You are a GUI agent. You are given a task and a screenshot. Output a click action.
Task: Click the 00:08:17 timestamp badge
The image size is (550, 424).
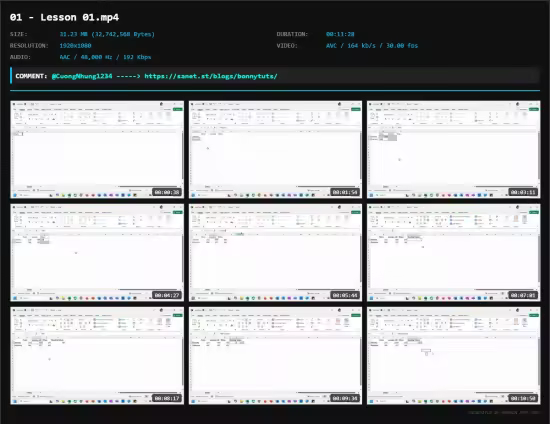(167, 398)
